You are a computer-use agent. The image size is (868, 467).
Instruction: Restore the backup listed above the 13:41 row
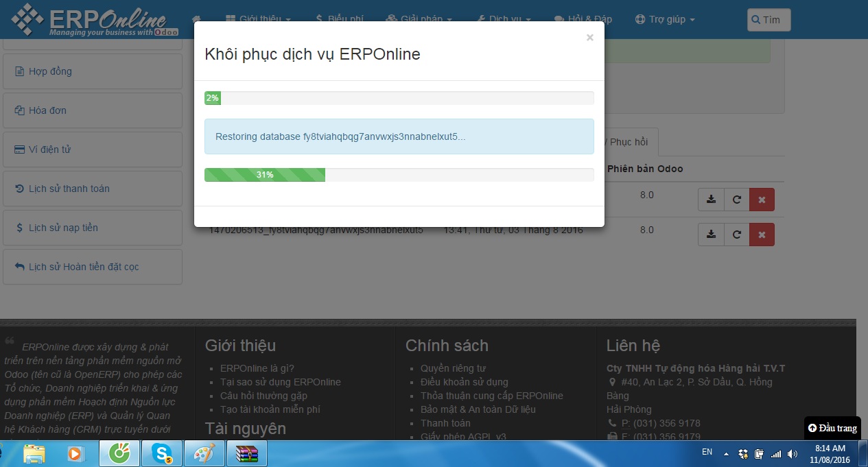[736, 200]
